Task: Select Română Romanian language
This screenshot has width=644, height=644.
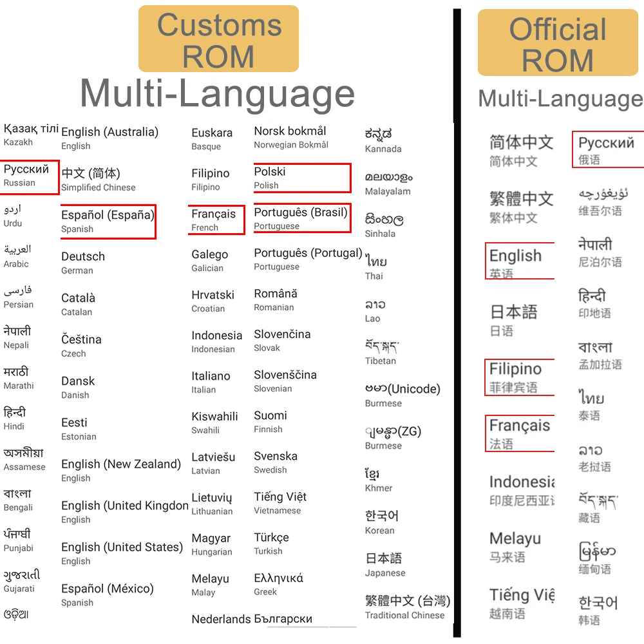Action: 276,300
